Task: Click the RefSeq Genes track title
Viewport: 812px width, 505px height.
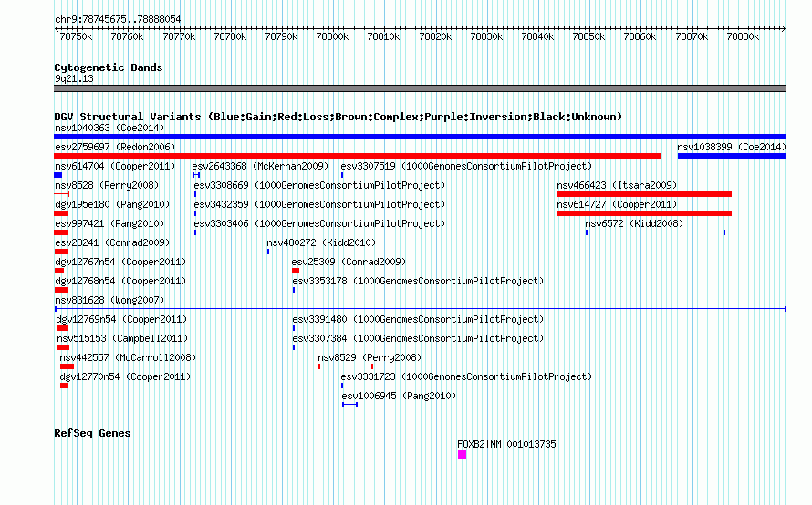Action: point(92,433)
